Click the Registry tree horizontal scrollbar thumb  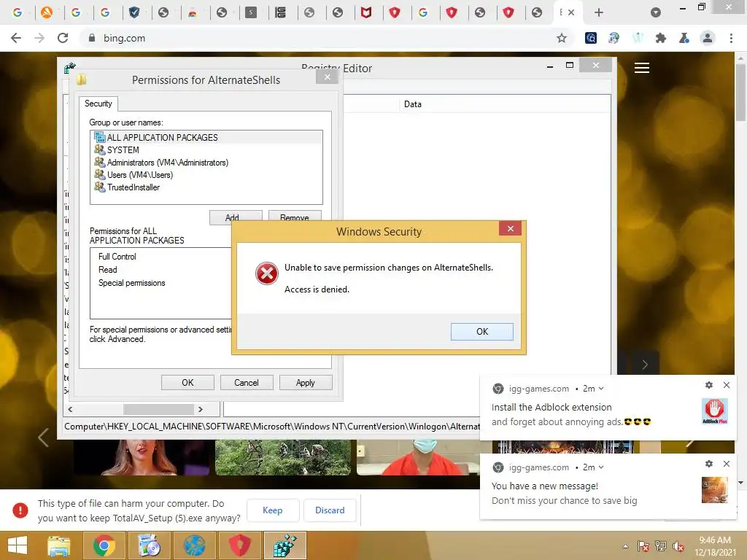[x=158, y=409]
